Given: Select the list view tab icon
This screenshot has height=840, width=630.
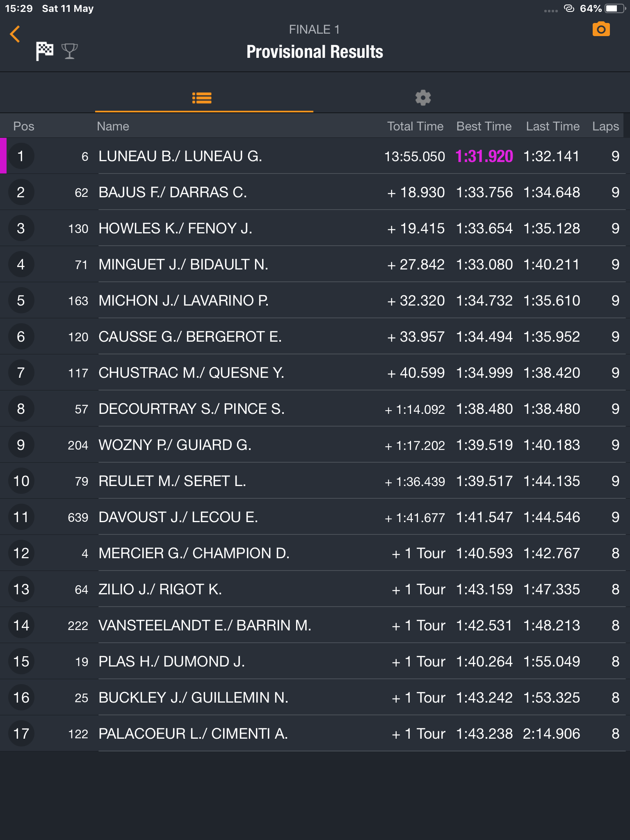Looking at the screenshot, I should point(202,98).
